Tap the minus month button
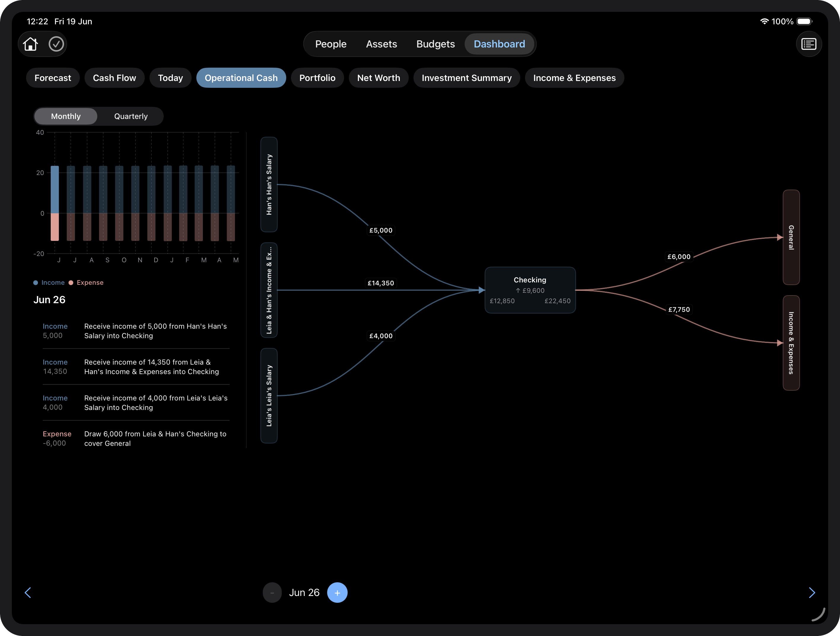The height and width of the screenshot is (636, 840). click(x=272, y=592)
